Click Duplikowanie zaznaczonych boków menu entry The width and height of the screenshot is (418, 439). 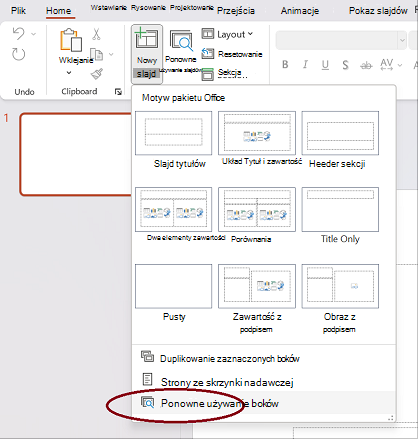click(263, 358)
